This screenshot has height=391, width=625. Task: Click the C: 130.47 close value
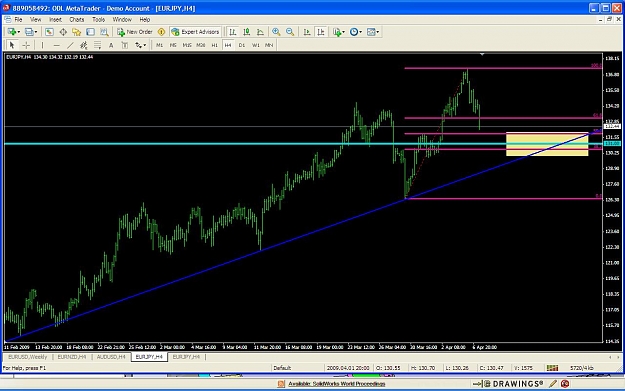pos(492,368)
